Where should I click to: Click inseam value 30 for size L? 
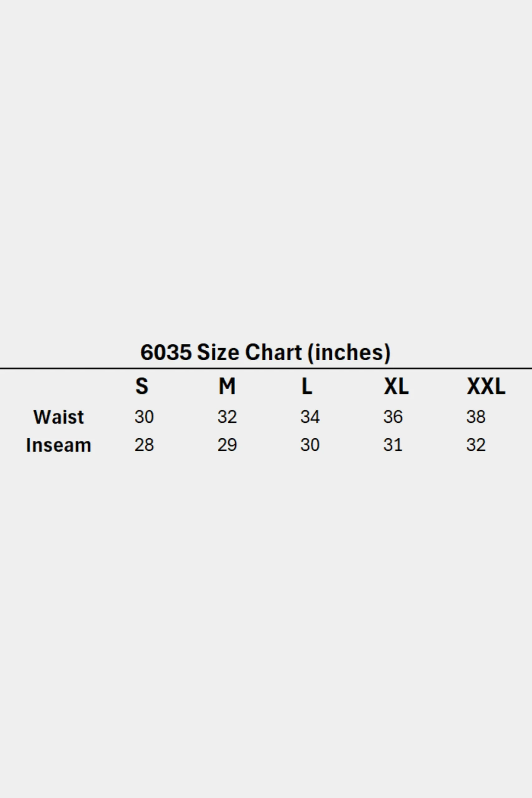pyautogui.click(x=310, y=445)
